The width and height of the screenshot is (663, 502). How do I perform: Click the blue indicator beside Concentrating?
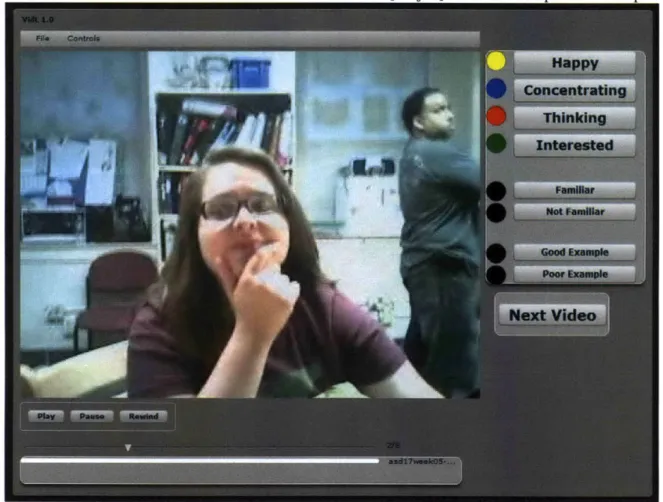click(496, 89)
